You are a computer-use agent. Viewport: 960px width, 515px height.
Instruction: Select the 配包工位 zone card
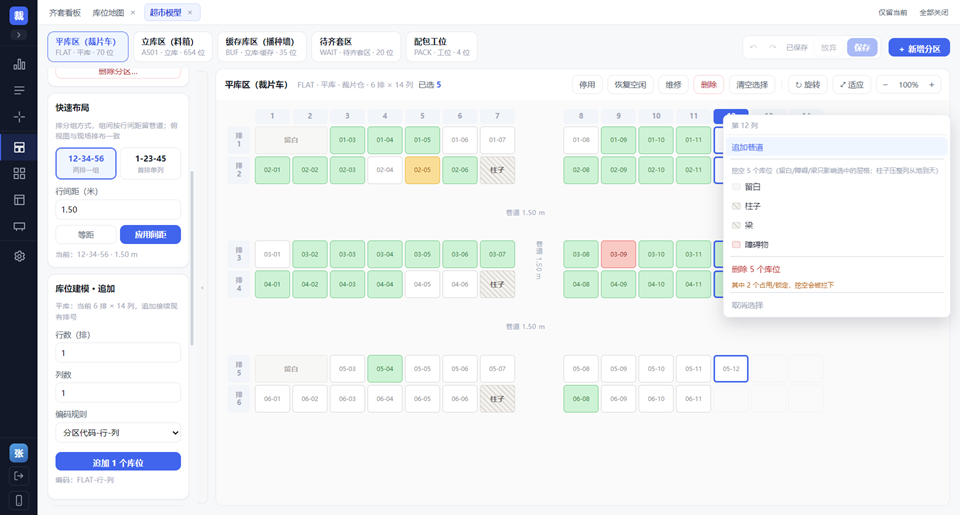coord(441,47)
